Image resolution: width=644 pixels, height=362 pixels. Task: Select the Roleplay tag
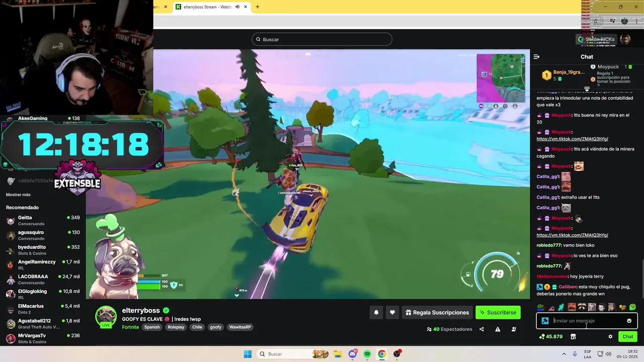(176, 327)
